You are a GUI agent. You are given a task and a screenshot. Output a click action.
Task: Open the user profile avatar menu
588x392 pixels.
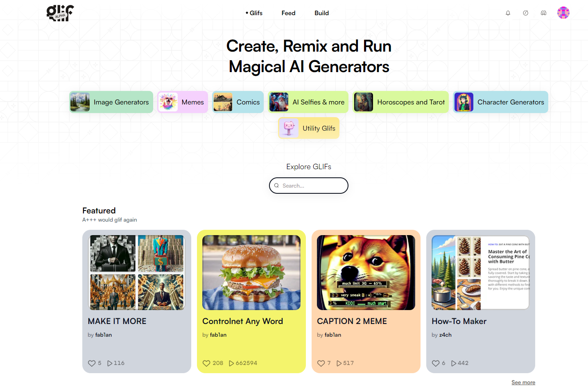(x=563, y=13)
